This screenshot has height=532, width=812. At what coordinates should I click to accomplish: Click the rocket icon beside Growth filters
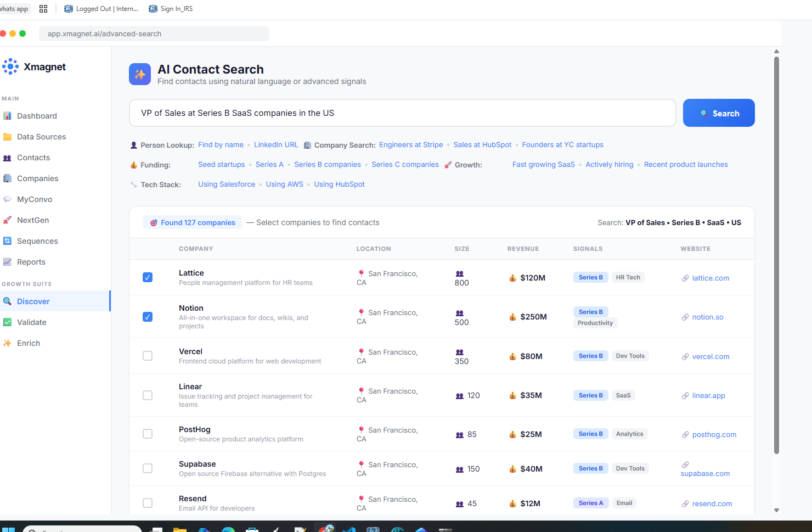tap(448, 164)
